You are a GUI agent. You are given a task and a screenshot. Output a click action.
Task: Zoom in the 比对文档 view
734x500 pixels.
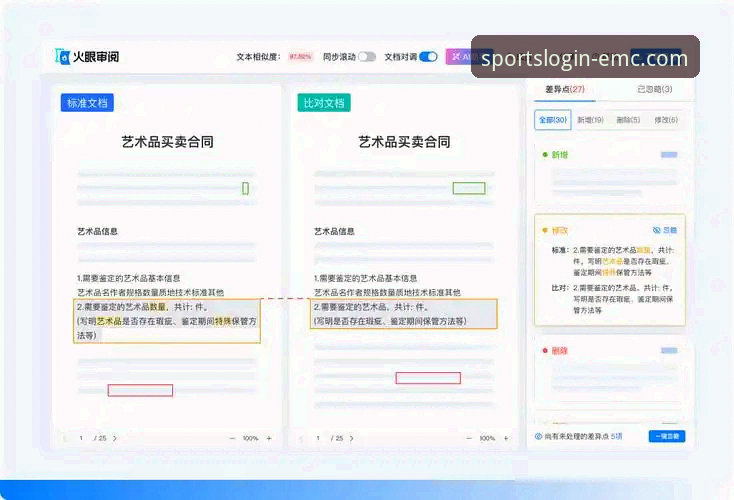point(506,439)
